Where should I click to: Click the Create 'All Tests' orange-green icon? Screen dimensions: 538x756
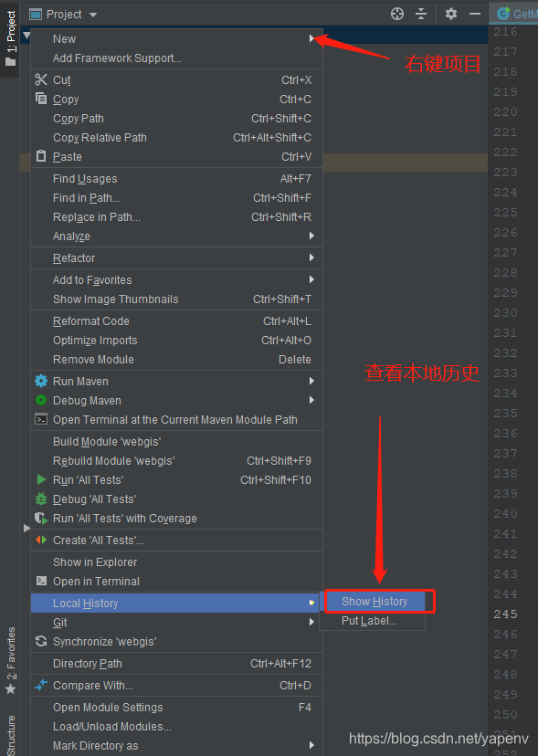tap(41, 540)
